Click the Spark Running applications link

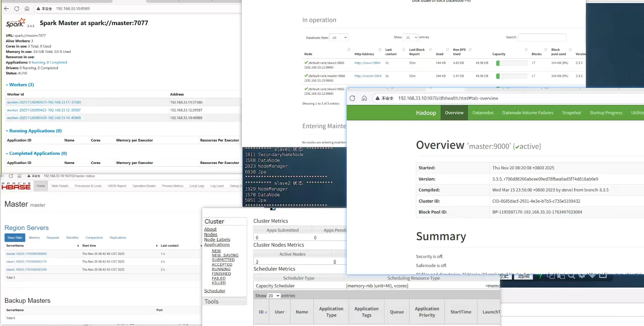tap(38, 62)
